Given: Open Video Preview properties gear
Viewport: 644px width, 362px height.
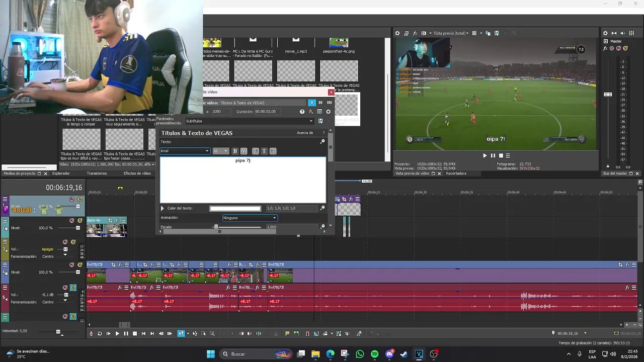Looking at the screenshot, I should click(x=397, y=33).
